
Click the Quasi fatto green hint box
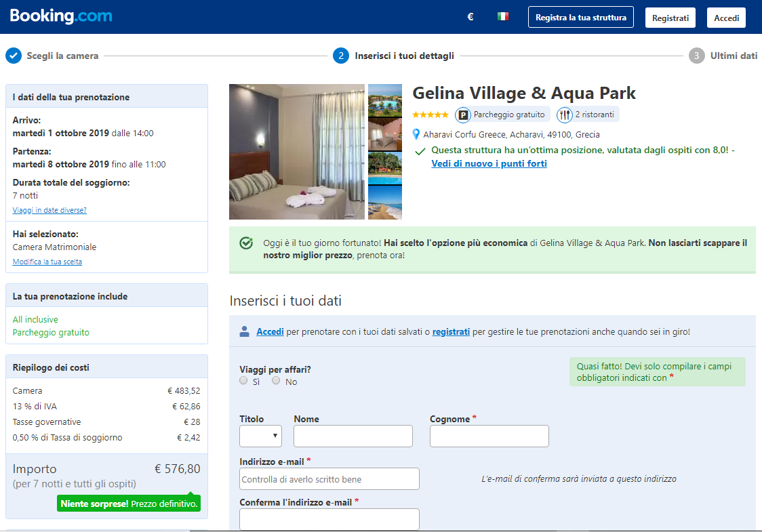(x=657, y=372)
